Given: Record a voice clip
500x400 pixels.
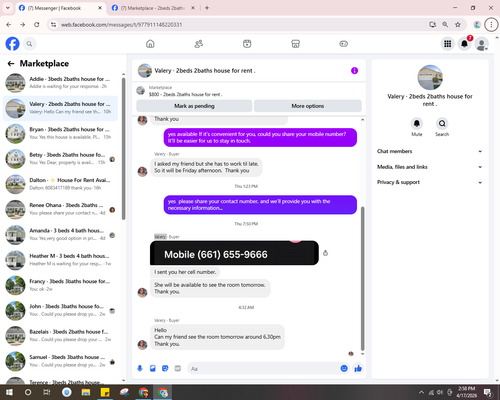Looking at the screenshot, I should click(x=140, y=368).
